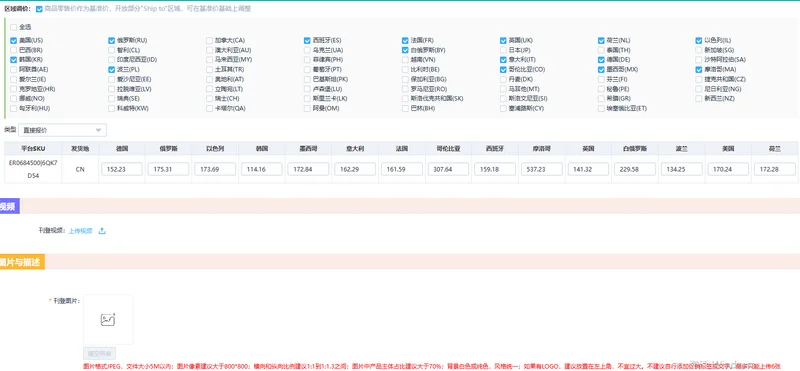
Task: Uncheck the 摩洛哥(MA) checkbox
Action: [x=699, y=69]
